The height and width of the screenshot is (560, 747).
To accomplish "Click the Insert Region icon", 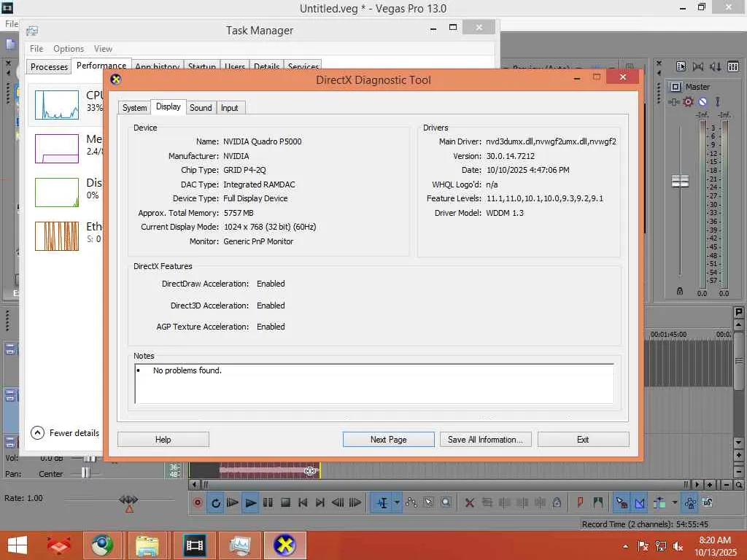I will click(x=598, y=502).
